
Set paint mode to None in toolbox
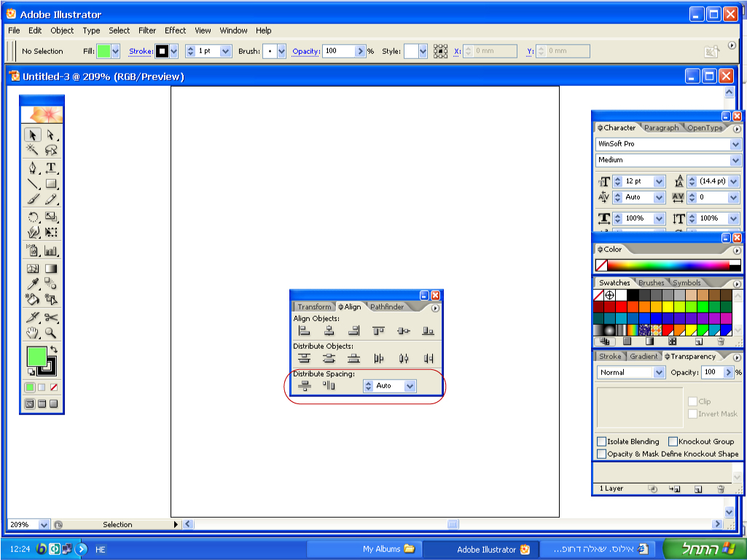click(x=54, y=387)
